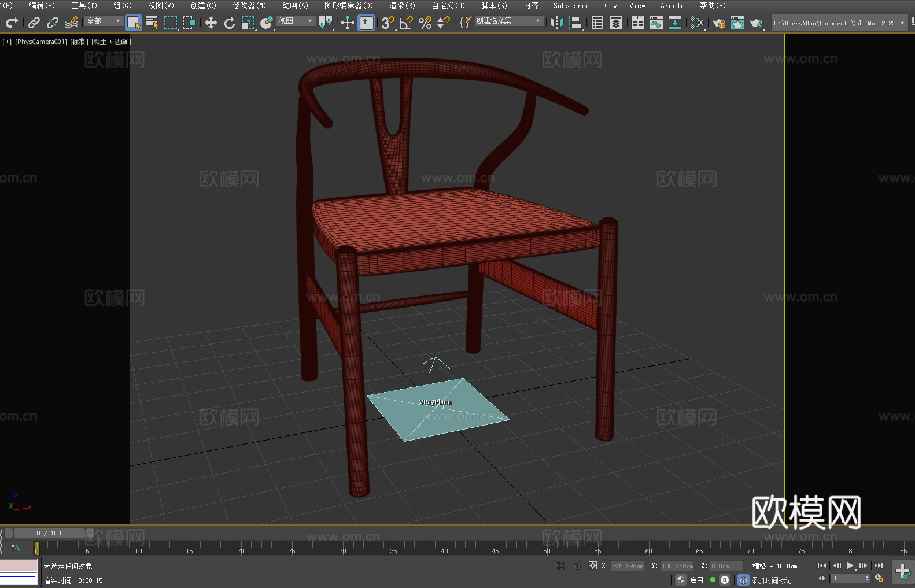Play the animation
915x588 pixels.
[x=850, y=565]
